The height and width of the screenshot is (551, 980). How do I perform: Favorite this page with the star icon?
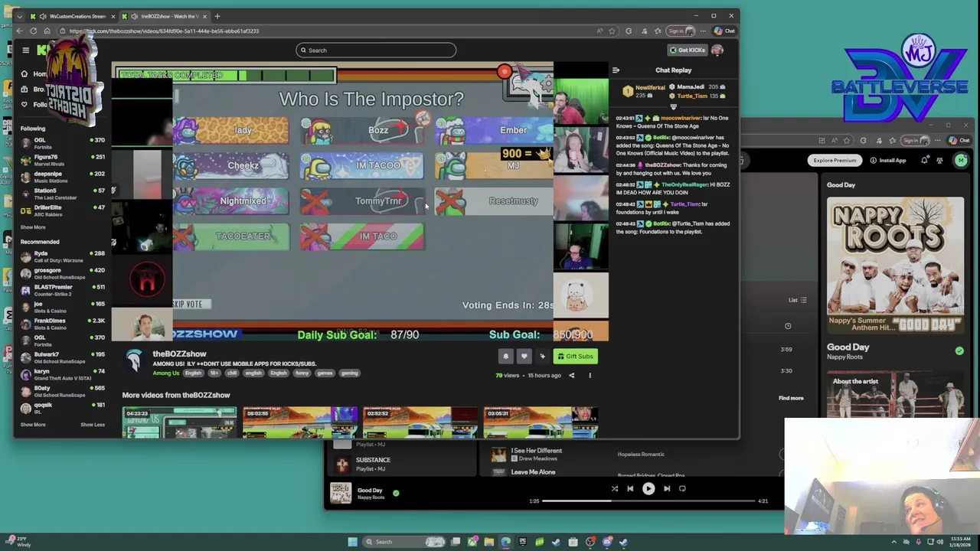(612, 31)
